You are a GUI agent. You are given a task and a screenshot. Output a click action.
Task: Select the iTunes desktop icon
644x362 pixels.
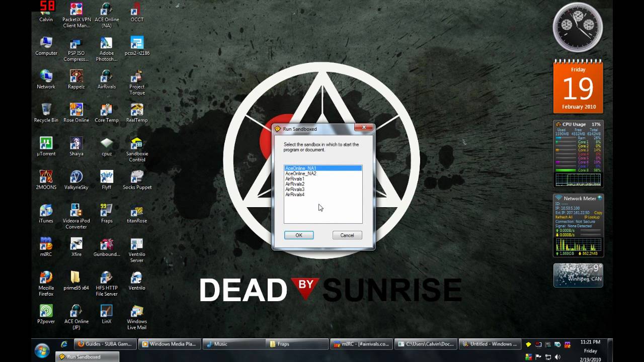46,214
